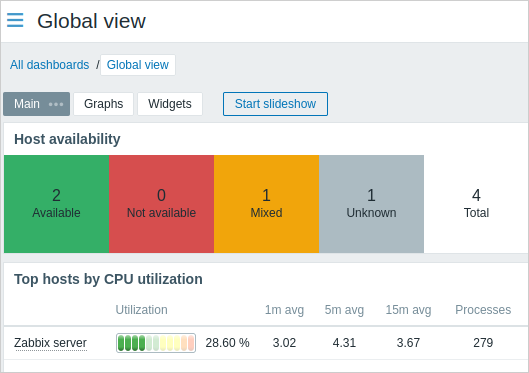Screen dimensions: 529x373
Task: Open the Zabbix server host link
Action: [x=51, y=343]
